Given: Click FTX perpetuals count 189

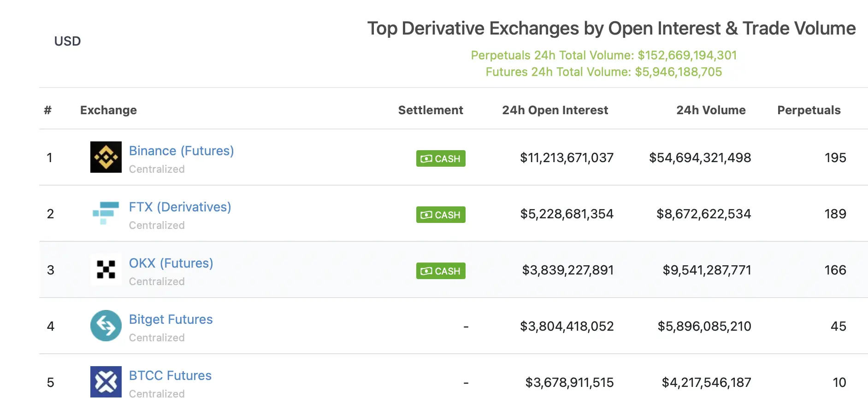Looking at the screenshot, I should pyautogui.click(x=835, y=214).
